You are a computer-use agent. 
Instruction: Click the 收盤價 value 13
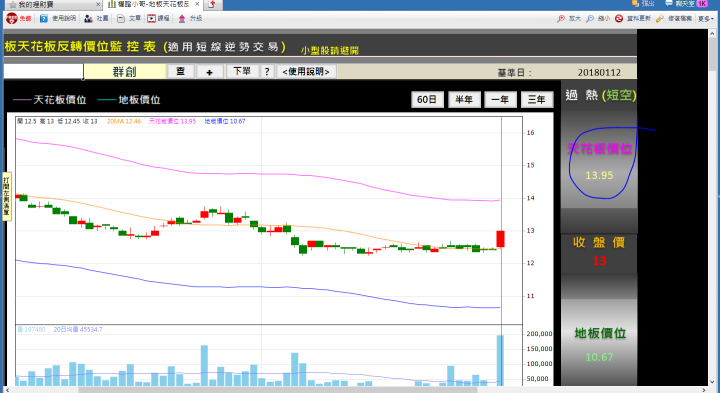[x=599, y=261]
